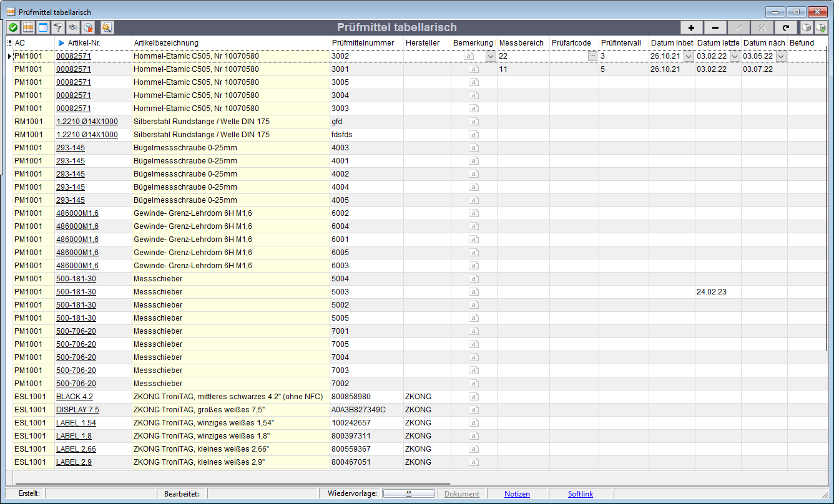Click the Prüfartcode ellipsis lookup button

coord(592,56)
